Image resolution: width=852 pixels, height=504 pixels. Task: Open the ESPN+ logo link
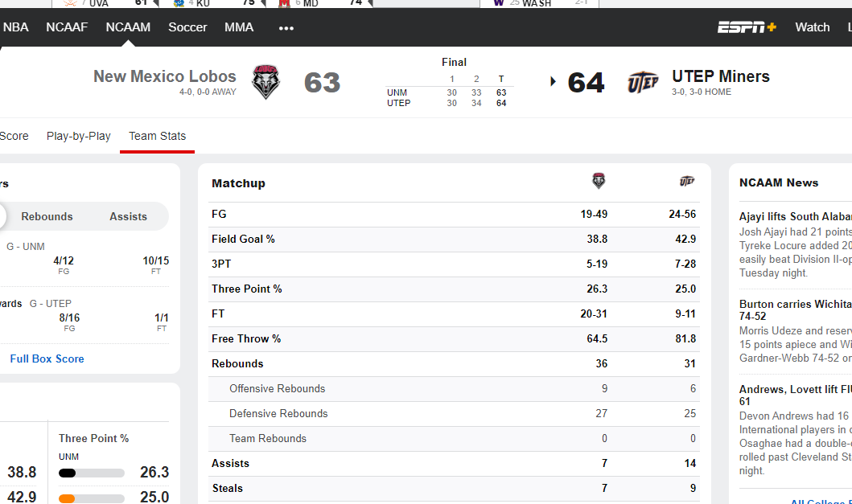(747, 27)
